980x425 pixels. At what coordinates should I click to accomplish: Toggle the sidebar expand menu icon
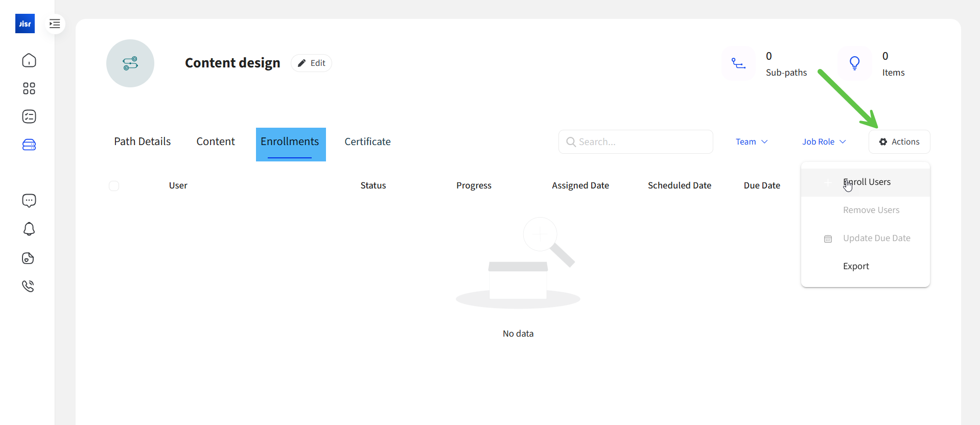pos(55,23)
